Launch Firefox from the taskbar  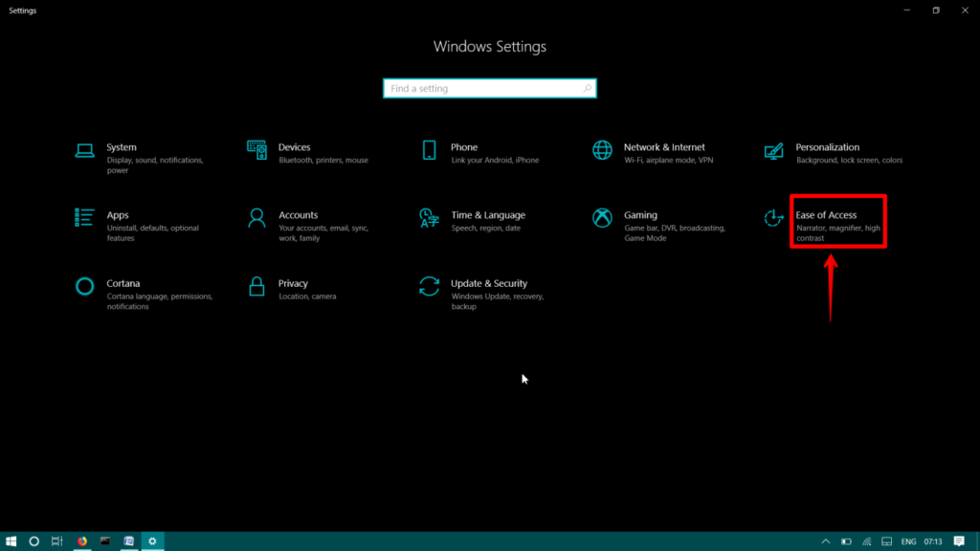tap(82, 541)
